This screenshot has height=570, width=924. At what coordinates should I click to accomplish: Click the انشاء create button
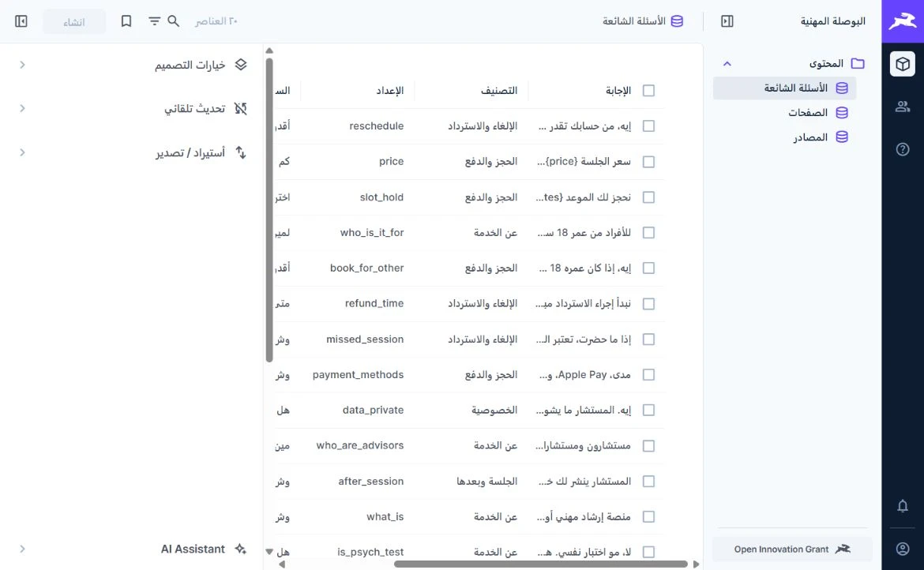(74, 22)
